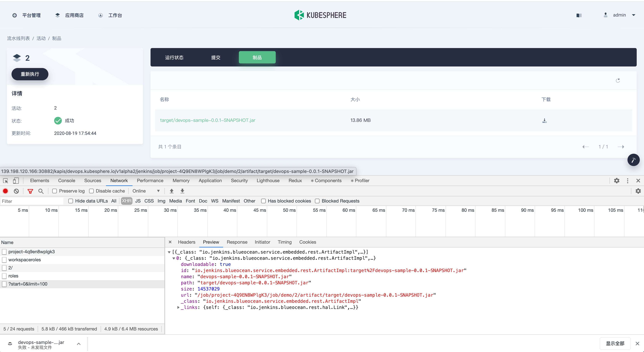Open the Application panel tab
This screenshot has height=352, width=644.
[210, 181]
